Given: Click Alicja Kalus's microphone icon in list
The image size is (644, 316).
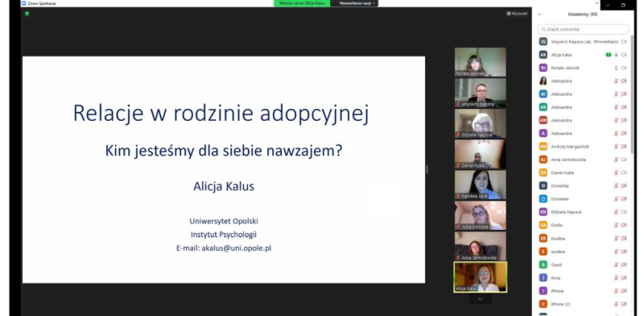Looking at the screenshot, I should [616, 55].
